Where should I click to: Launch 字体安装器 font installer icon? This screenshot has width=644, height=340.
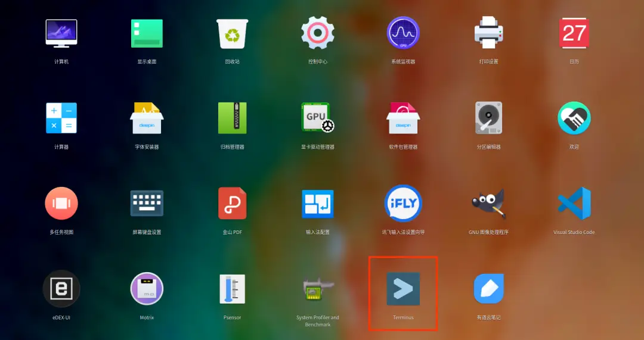147,118
